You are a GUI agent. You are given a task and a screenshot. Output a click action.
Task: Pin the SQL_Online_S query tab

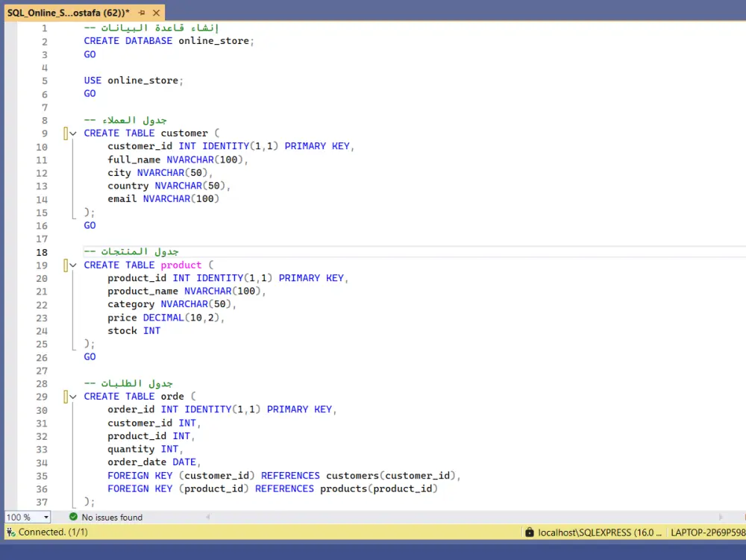pos(141,13)
